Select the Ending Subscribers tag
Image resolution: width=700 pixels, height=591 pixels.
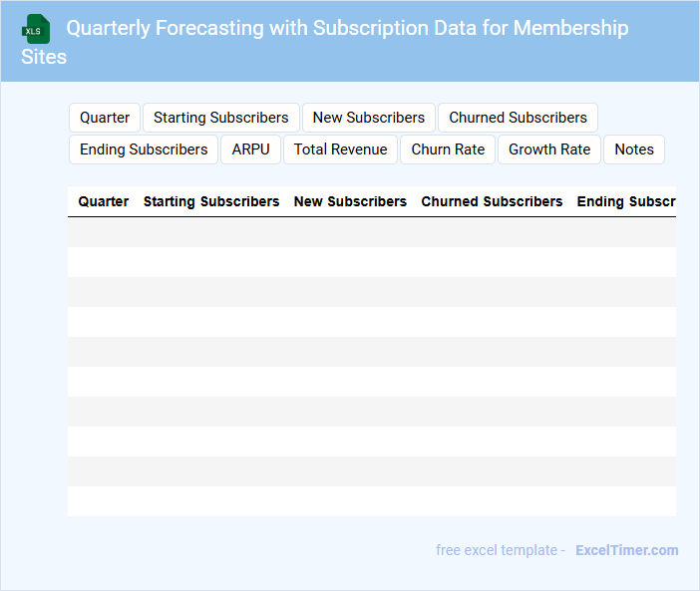pyautogui.click(x=144, y=149)
